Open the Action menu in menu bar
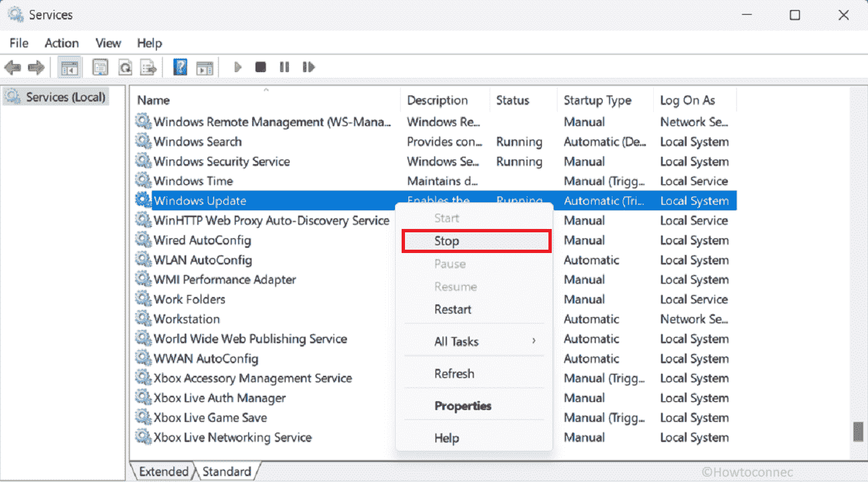Image resolution: width=868 pixels, height=482 pixels. point(61,43)
